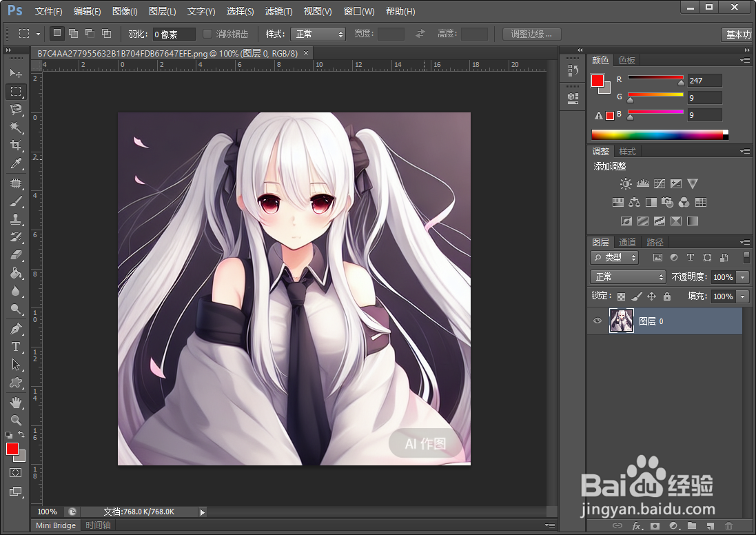This screenshot has width=756, height=535.
Task: Select the Spot Healing Brush tool
Action: (16, 183)
